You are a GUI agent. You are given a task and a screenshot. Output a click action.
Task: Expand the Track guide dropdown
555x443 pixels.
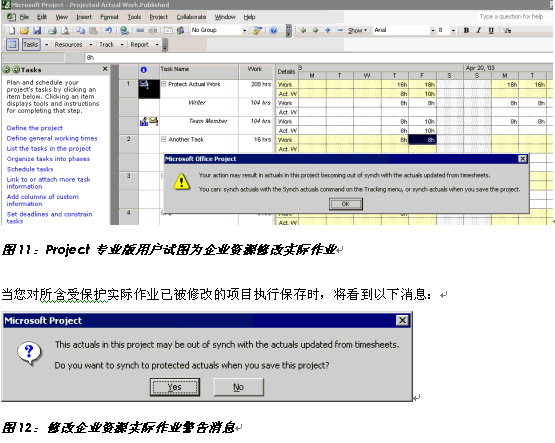point(122,45)
